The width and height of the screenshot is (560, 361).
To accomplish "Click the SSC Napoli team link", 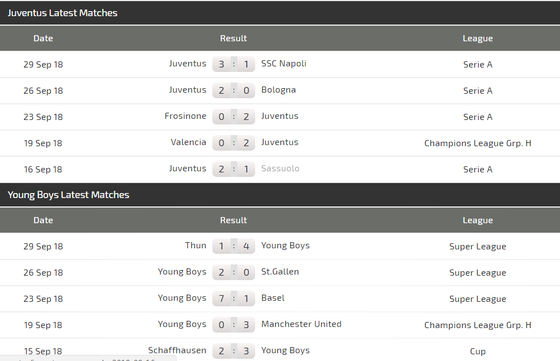I will [284, 64].
